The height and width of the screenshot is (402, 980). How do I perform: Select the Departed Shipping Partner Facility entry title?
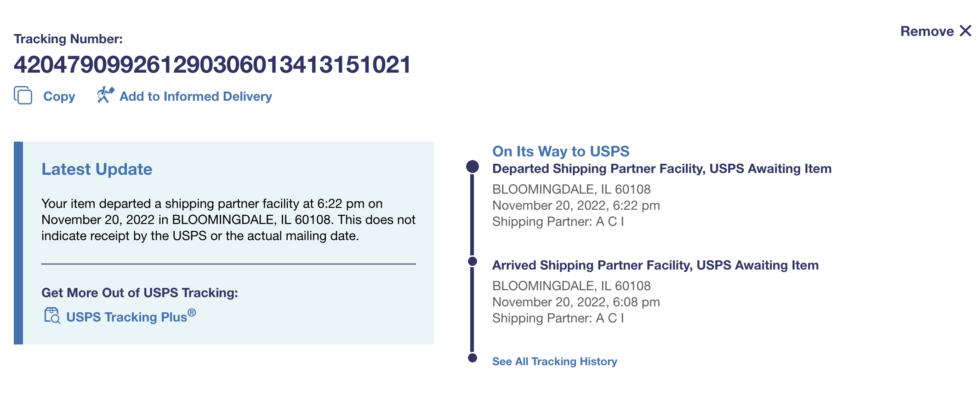[661, 169]
